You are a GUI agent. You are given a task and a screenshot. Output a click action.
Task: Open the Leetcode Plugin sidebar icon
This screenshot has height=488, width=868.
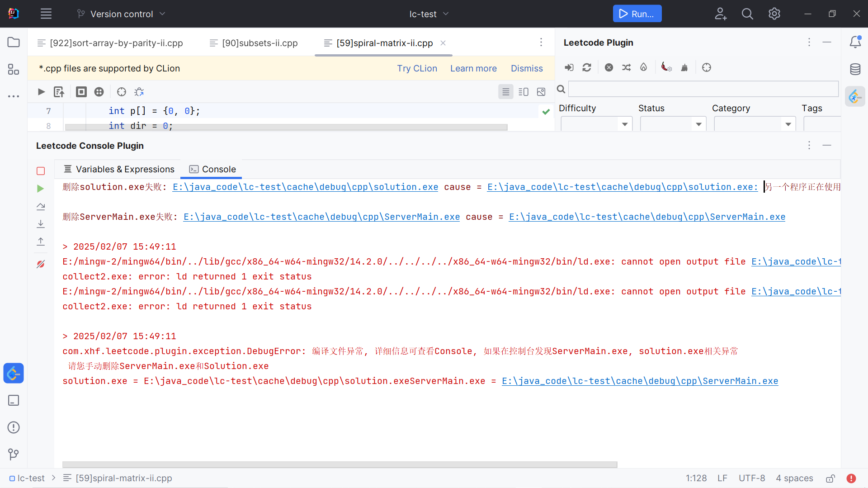coord(855,96)
